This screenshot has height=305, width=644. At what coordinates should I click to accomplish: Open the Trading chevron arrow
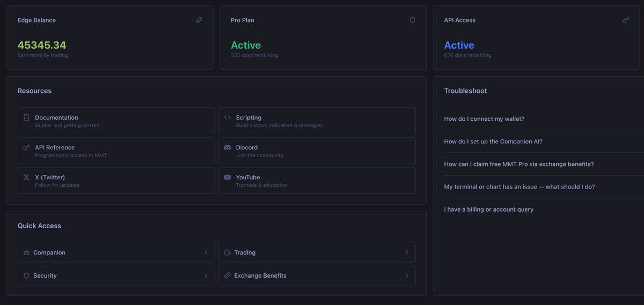pyautogui.click(x=407, y=252)
